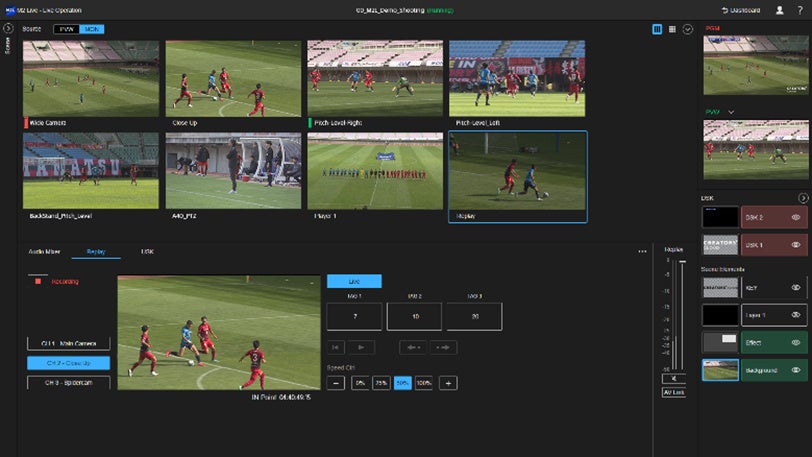Screen dimensions: 812x457
Task: Expand the DSK panel arrow
Action: coord(803,198)
